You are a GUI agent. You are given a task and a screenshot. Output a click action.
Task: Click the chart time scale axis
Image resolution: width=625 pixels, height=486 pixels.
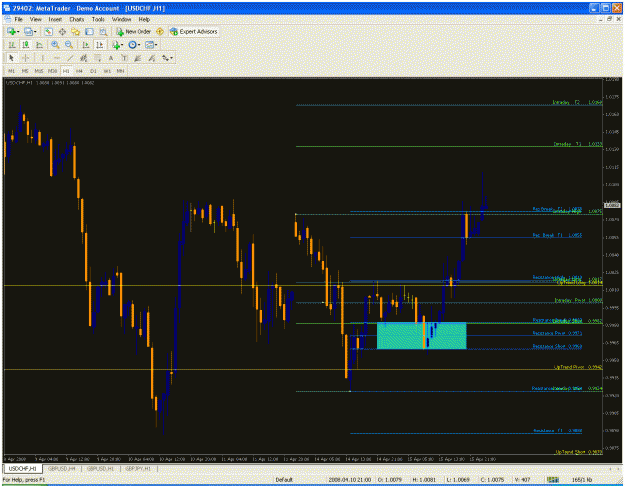(303, 459)
